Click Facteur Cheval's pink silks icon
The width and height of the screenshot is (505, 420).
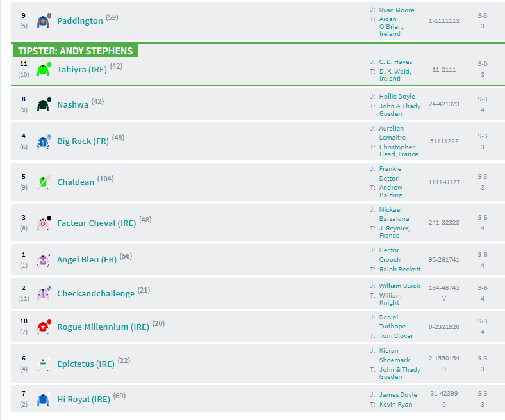[44, 223]
